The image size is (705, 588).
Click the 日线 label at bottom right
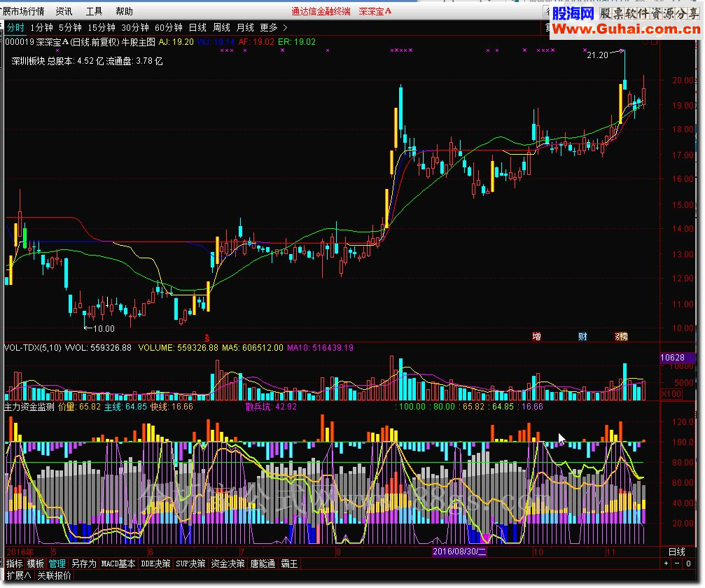(x=677, y=552)
